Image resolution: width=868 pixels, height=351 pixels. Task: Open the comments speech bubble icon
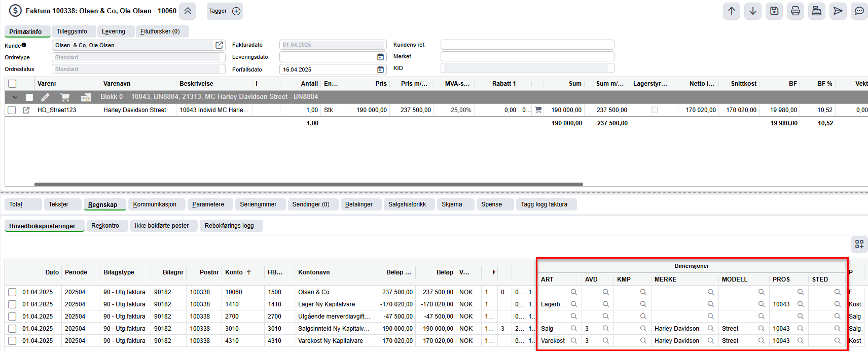tap(859, 11)
